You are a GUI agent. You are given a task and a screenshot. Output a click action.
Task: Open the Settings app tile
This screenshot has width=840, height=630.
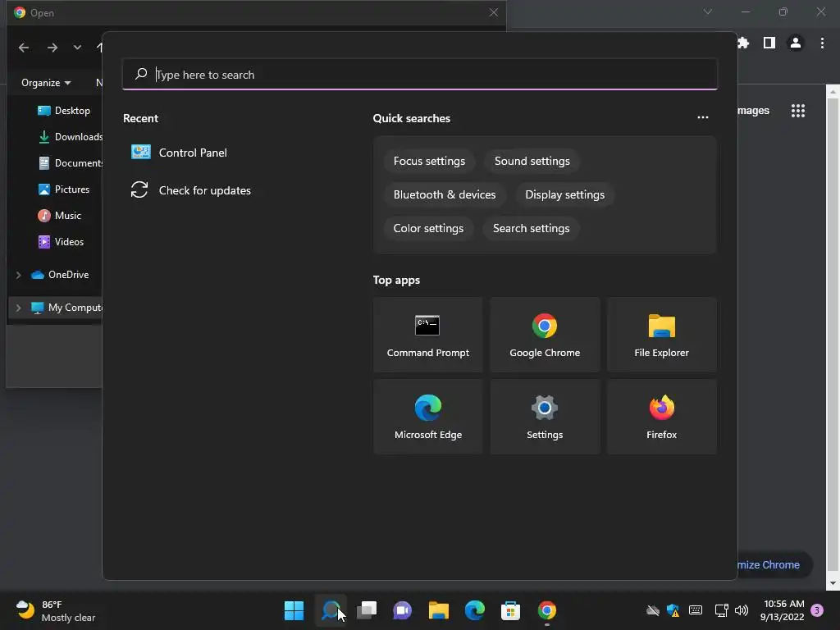tap(545, 417)
